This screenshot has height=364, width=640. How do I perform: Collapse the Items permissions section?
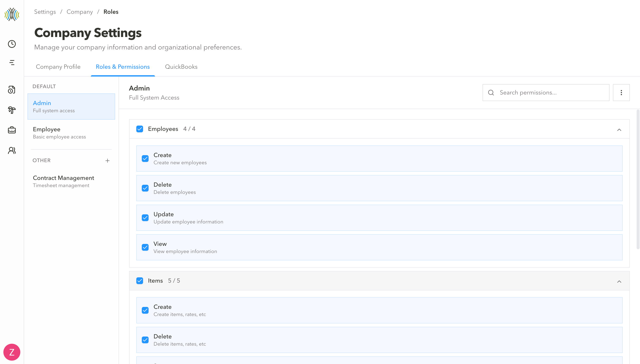619,282
